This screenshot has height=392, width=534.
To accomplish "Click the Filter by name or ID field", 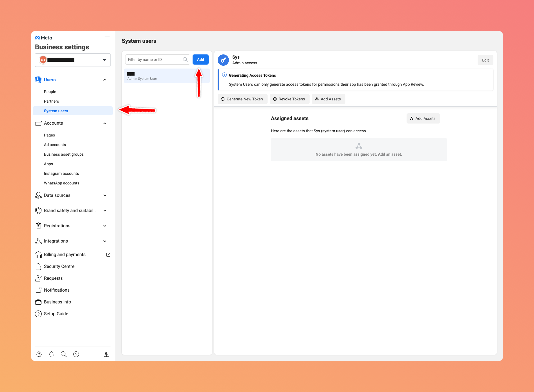I will coord(155,60).
